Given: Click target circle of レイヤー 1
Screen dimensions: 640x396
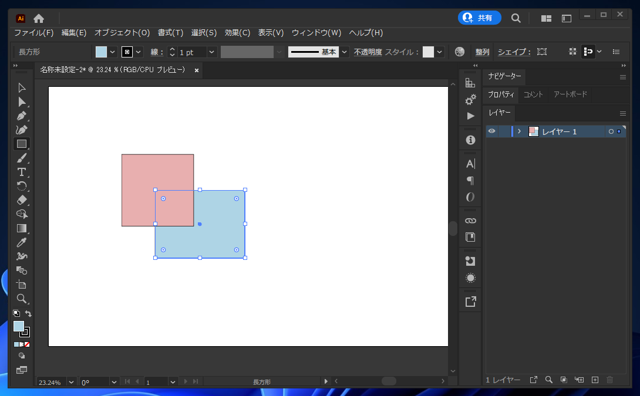Looking at the screenshot, I should pos(611,131).
